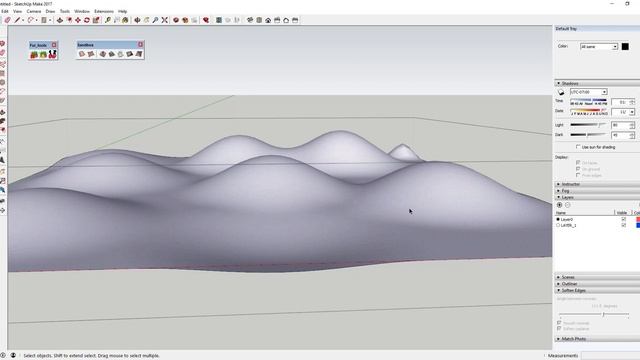Select the Sandbox Stamp tool
640x360 pixels.
[111, 54]
